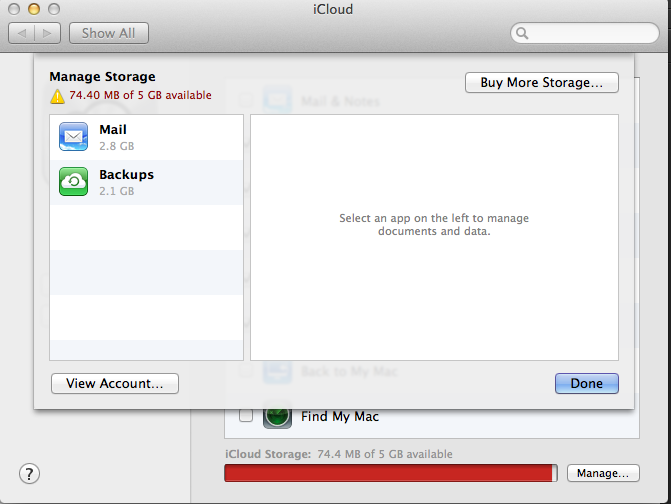The image size is (671, 504).
Task: Select the Mail row label
Action: coord(113,129)
